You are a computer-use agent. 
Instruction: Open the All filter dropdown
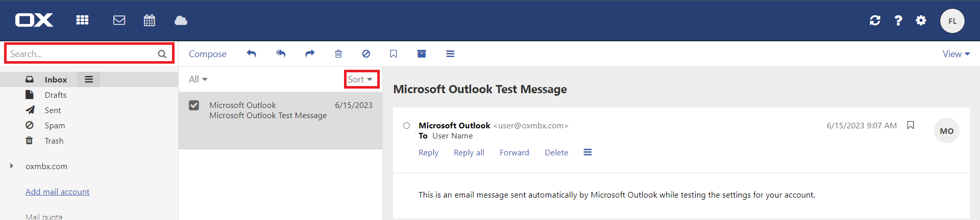tap(198, 79)
